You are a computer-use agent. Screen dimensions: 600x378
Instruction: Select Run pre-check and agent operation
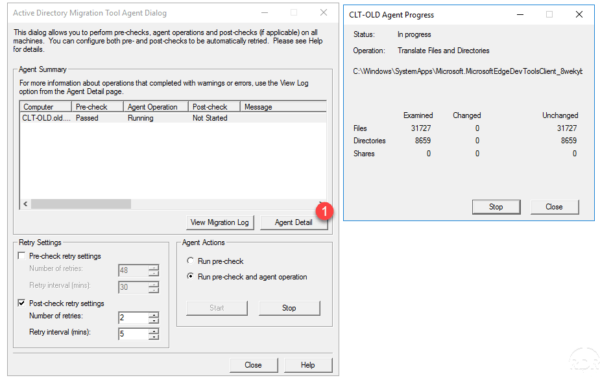(x=190, y=276)
